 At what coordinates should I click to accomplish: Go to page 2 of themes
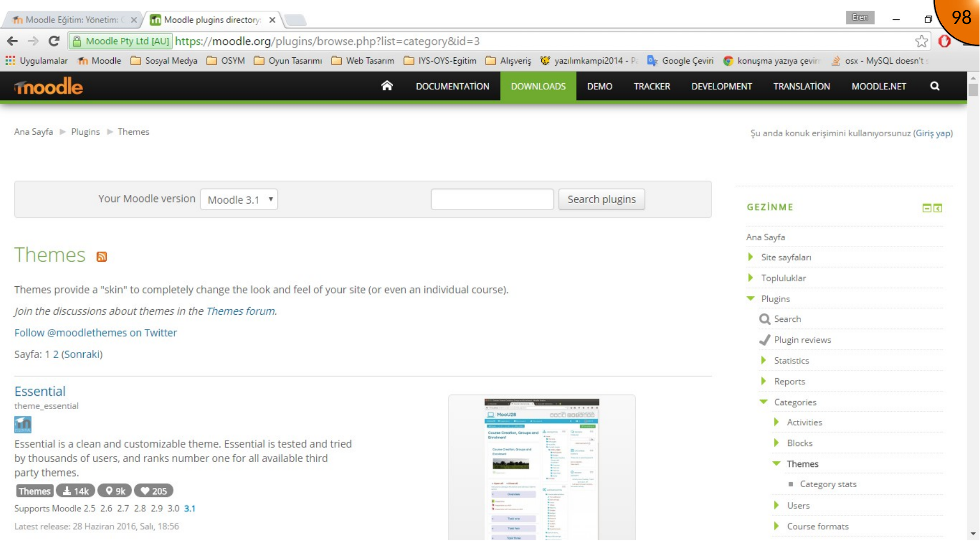click(56, 354)
